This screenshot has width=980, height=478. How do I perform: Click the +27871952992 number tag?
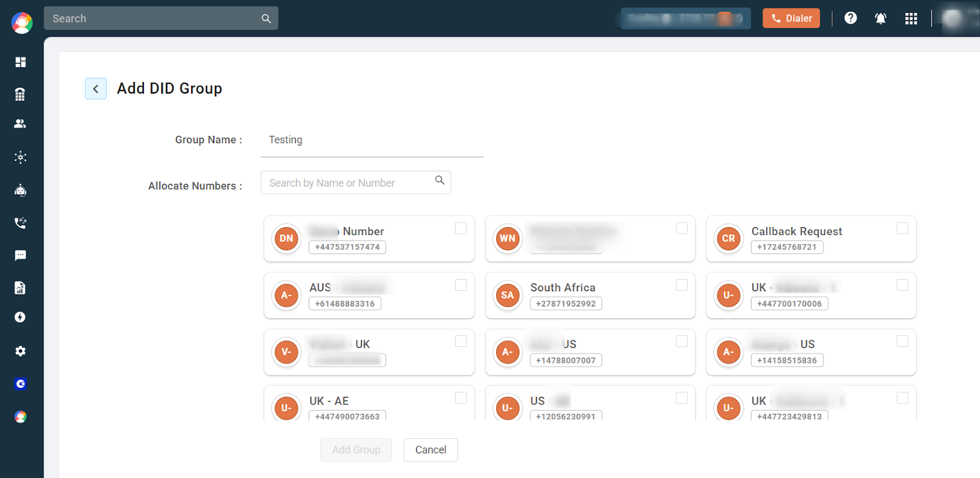(x=566, y=304)
